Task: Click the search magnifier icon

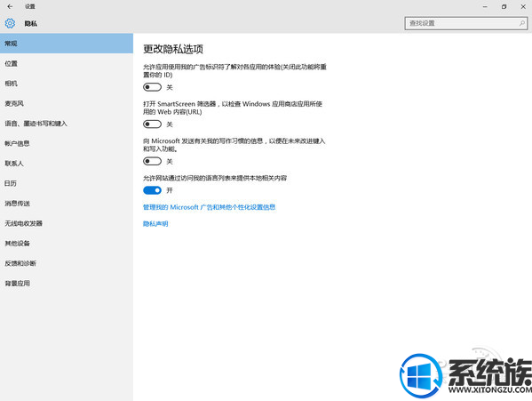Action: (x=522, y=23)
